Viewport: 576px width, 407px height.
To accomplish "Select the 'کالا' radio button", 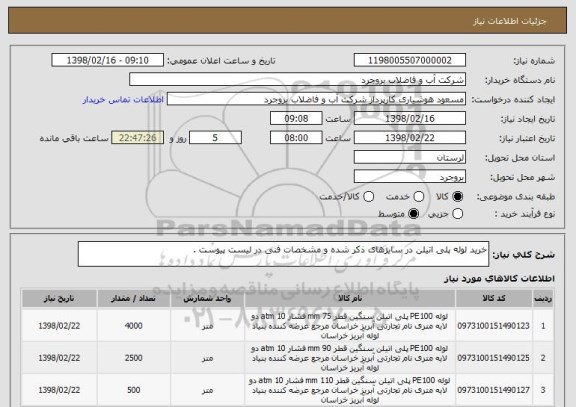I will pos(458,197).
